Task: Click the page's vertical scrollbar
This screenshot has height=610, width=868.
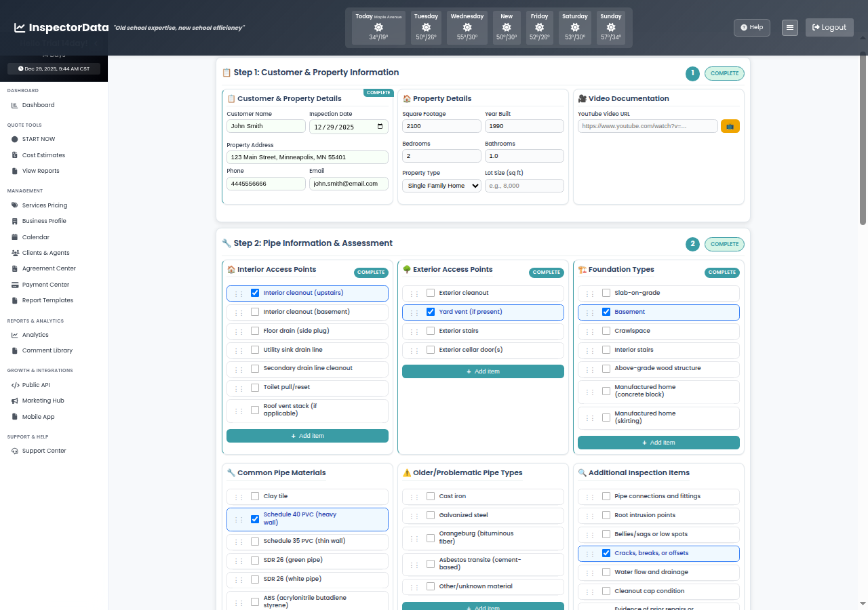Action: (863, 136)
